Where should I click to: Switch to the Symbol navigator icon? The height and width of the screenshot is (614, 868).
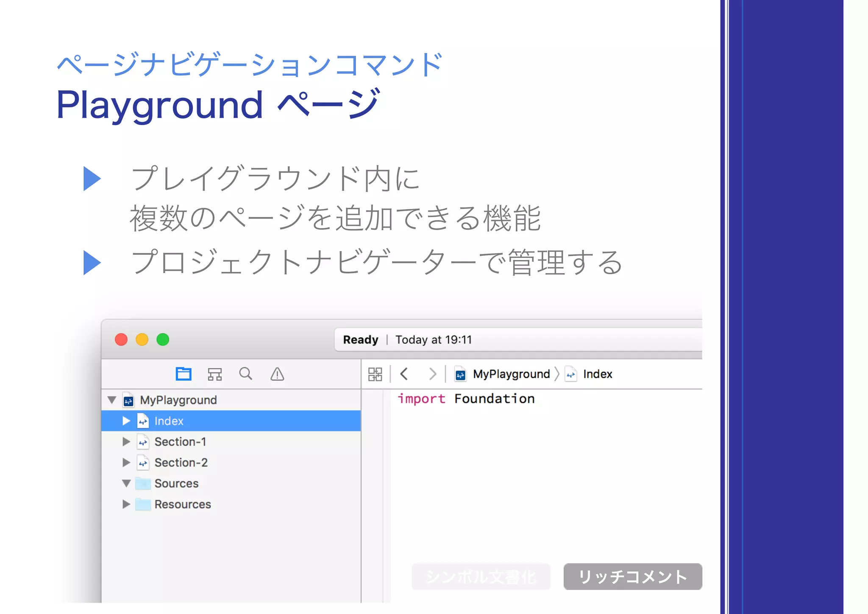coord(214,374)
